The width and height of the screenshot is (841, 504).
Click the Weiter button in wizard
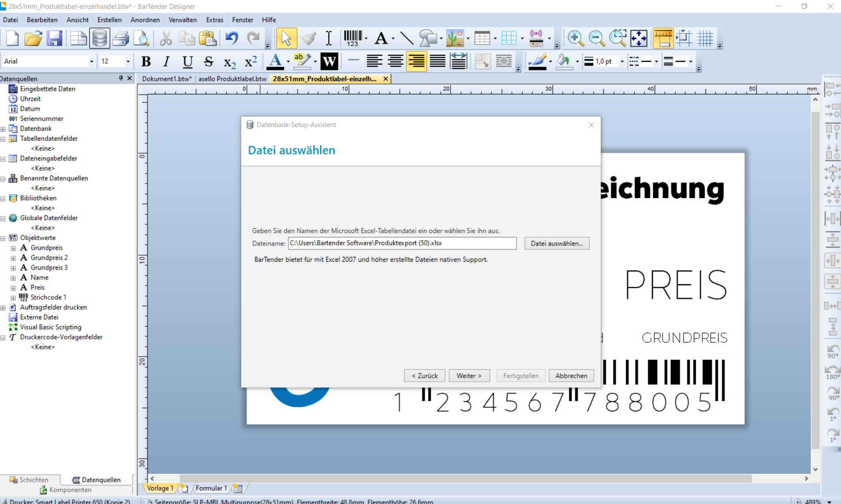[469, 376]
